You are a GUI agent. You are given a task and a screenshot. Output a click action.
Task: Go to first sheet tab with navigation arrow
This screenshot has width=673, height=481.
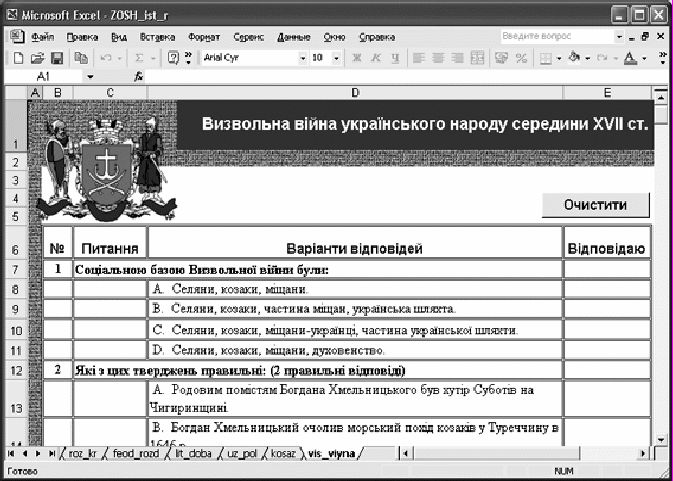(11, 454)
